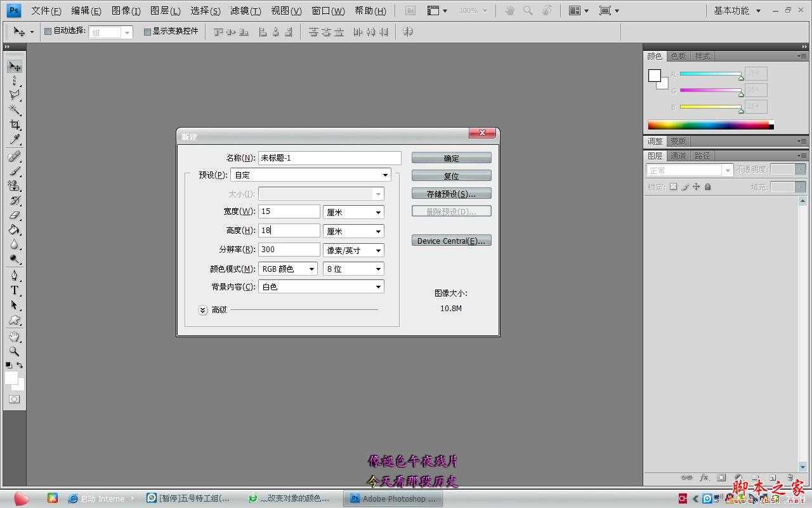Click the 宽度 width input field

[x=289, y=211]
